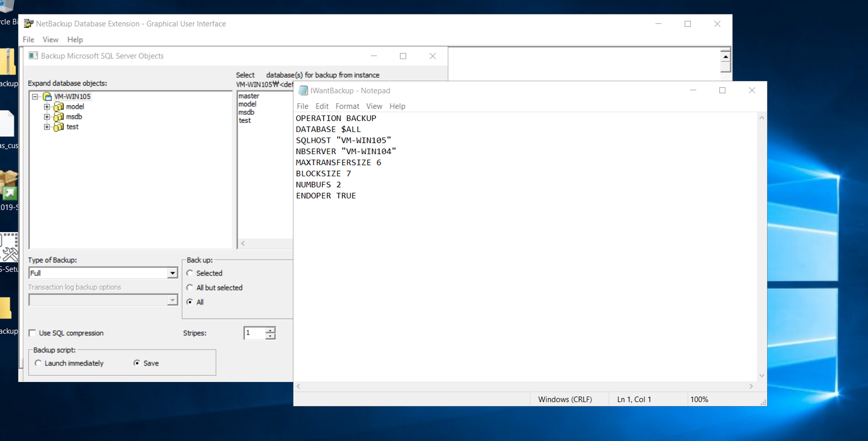Click the VM-WIN105 server icon in tree
The image size is (868, 441).
pyautogui.click(x=47, y=96)
